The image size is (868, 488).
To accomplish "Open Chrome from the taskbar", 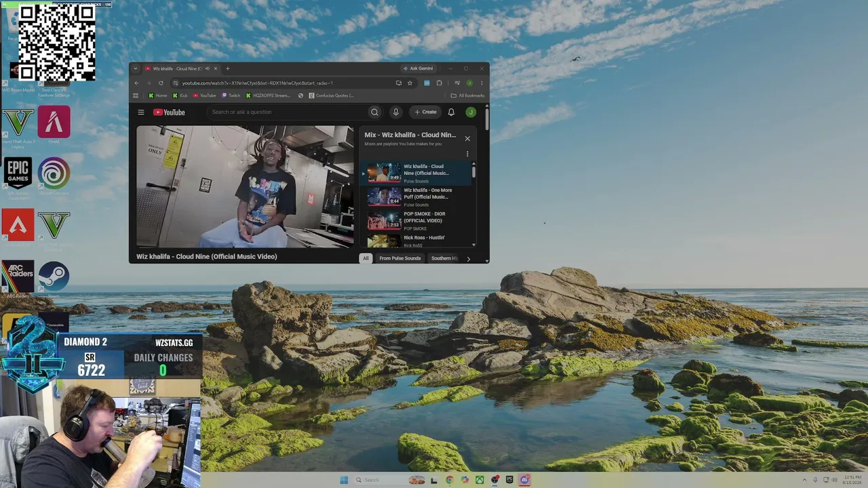I will (449, 480).
